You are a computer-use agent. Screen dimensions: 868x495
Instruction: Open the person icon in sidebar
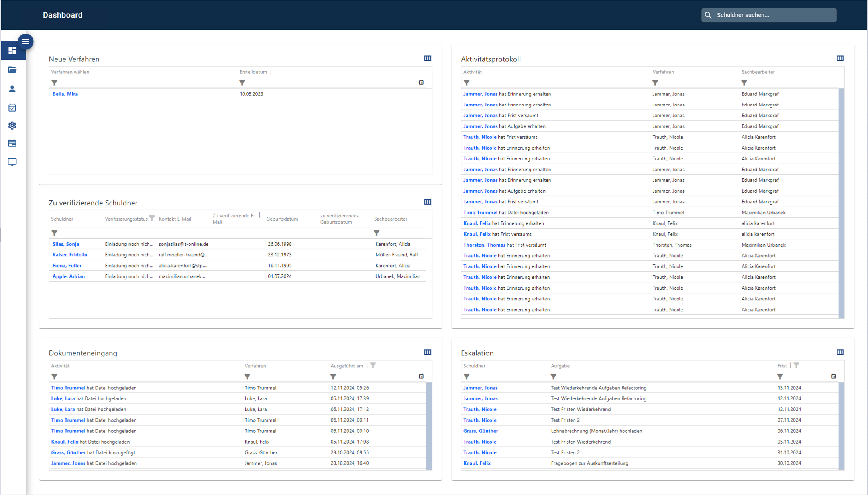click(12, 89)
